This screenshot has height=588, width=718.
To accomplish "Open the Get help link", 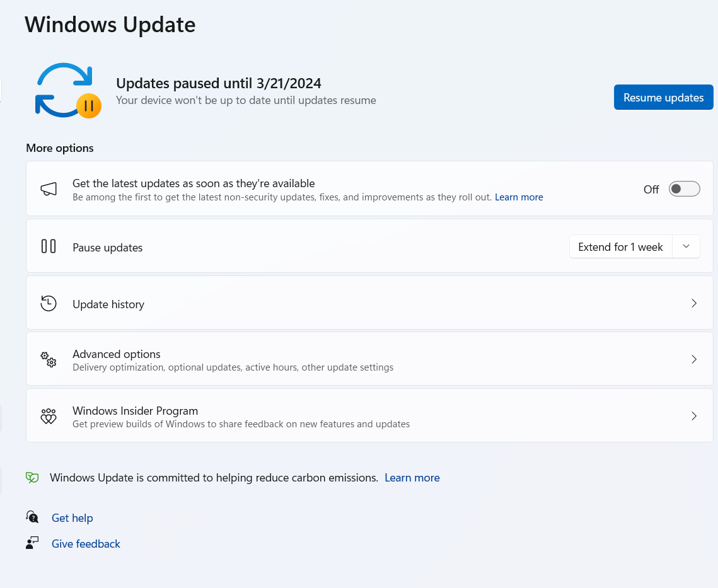I will pyautogui.click(x=72, y=518).
